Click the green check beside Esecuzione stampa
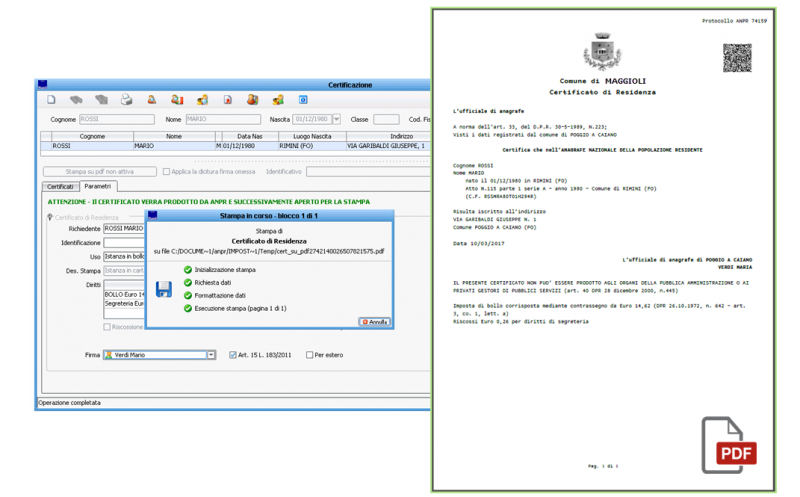This screenshot has height=497, width=800. coord(188,308)
